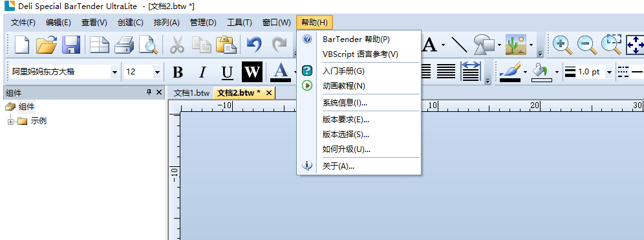Open the 查看(V) menu
This screenshot has height=240, width=644.
coord(94,23)
